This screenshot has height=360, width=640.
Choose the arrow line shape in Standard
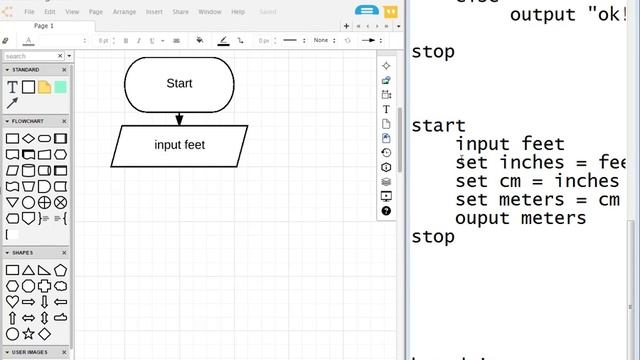click(12, 103)
